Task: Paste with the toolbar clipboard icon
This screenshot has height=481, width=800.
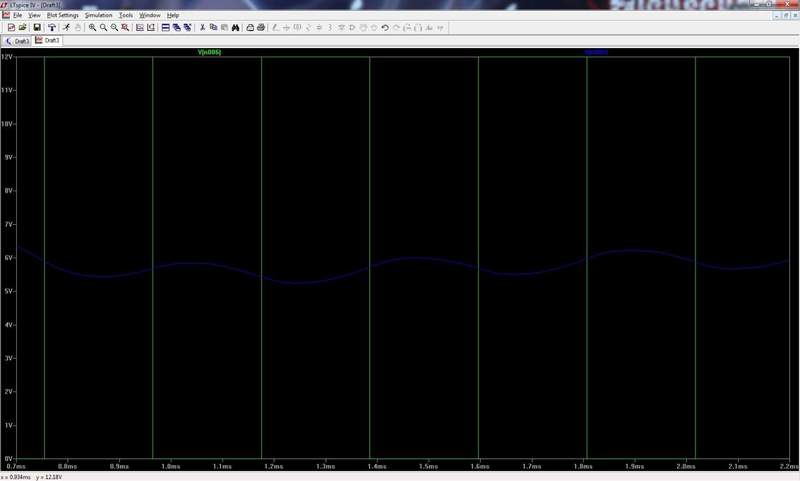Action: [x=224, y=28]
